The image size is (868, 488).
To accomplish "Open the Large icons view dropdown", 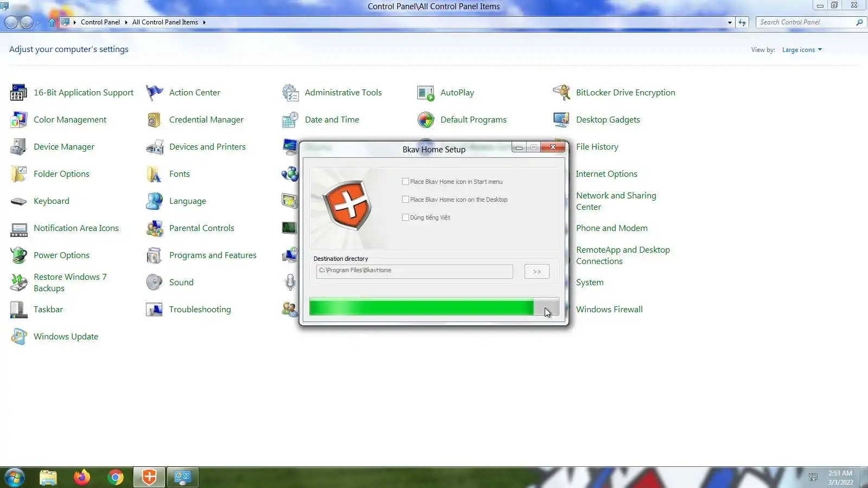I will 802,50.
